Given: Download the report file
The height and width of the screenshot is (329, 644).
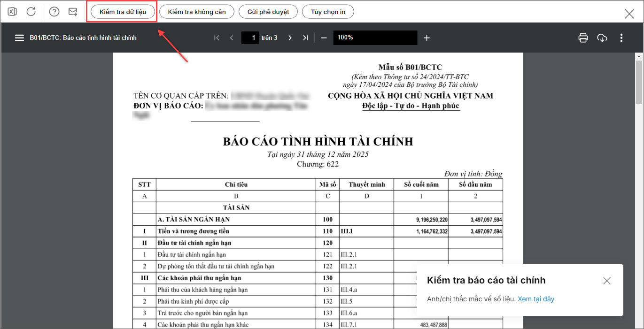Looking at the screenshot, I should pos(602,38).
